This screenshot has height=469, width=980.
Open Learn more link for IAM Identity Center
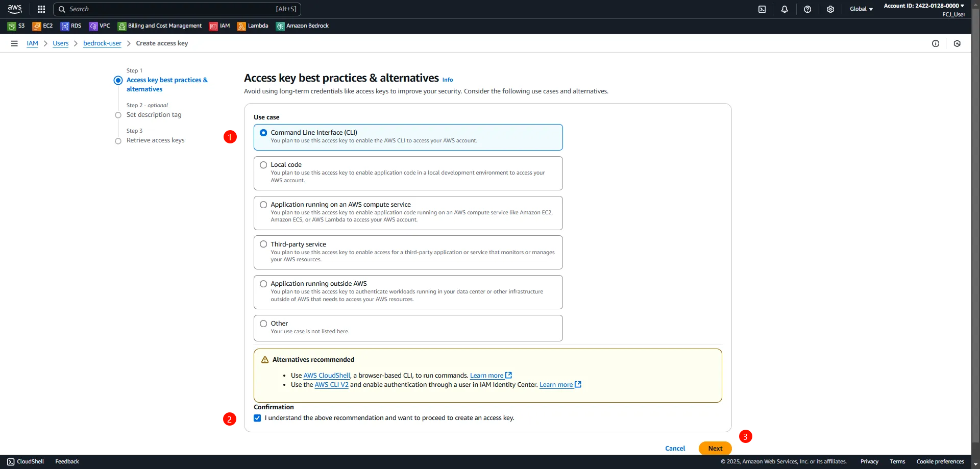560,385
